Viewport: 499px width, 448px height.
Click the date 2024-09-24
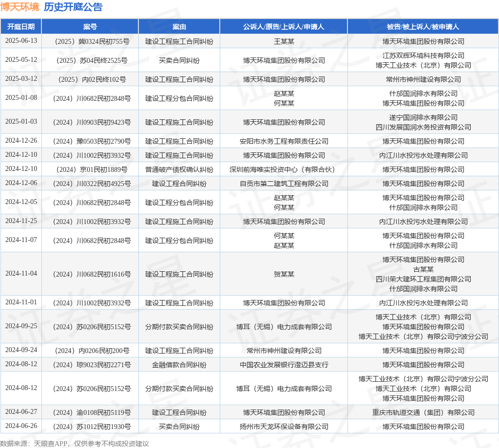[x=21, y=350]
